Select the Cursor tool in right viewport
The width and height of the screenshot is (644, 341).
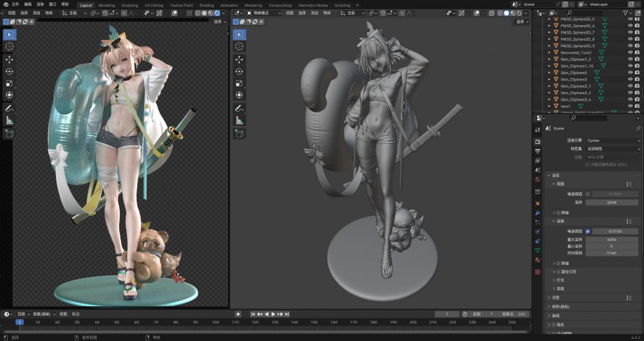point(240,46)
